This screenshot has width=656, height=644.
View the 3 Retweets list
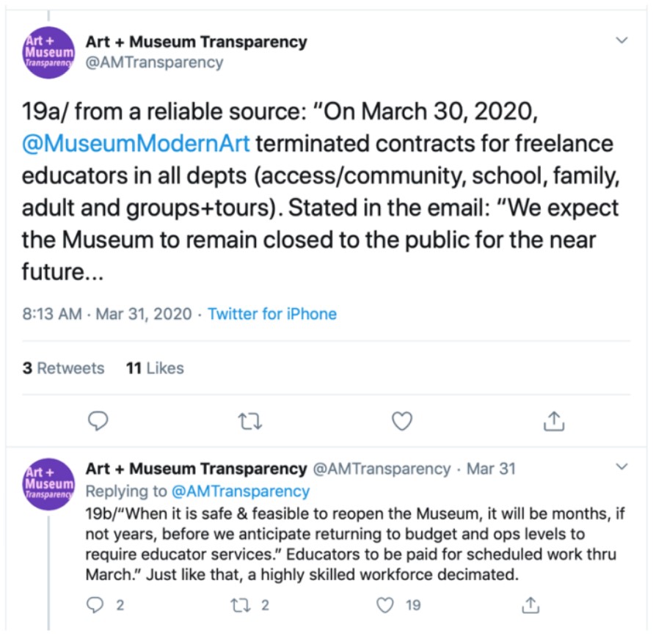pos(63,368)
